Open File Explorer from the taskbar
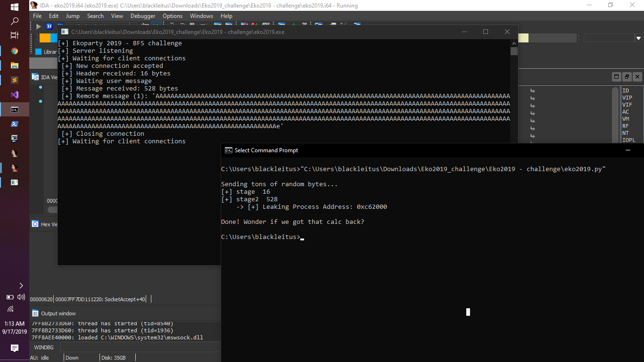 (x=15, y=66)
